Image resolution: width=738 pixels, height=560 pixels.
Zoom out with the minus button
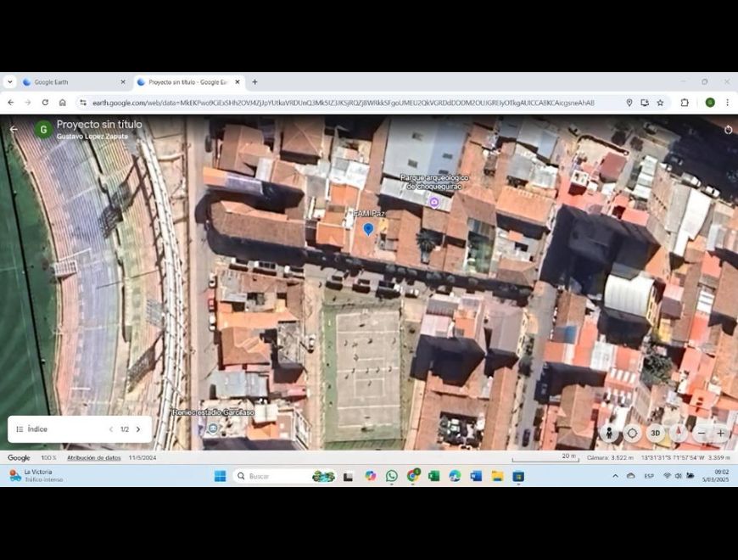(702, 433)
